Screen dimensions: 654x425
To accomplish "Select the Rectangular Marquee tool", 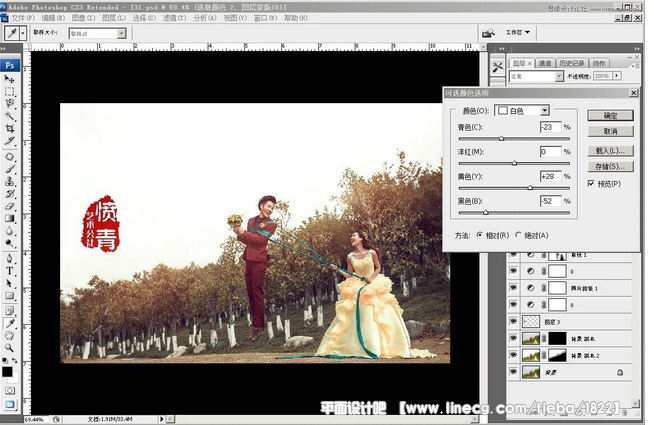I will pos(9,91).
